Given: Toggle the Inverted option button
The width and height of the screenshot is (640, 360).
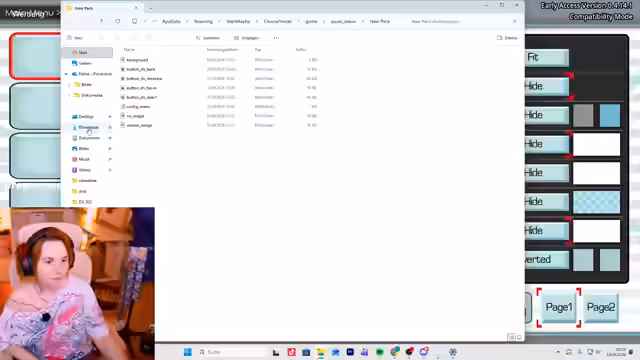Looking at the screenshot, I should [x=546, y=260].
